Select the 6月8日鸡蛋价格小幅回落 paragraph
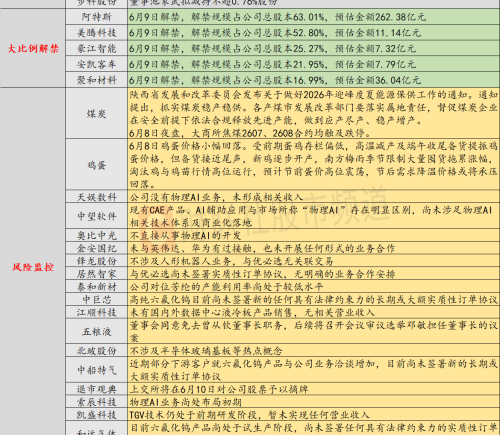The height and width of the screenshot is (435, 500). click(313, 165)
